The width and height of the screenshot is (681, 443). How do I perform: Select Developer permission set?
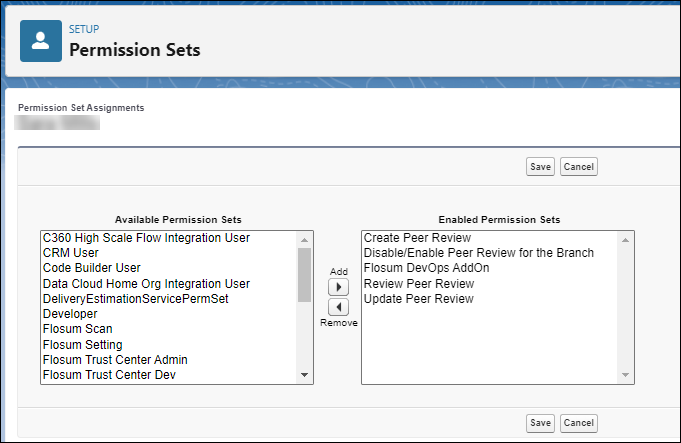(x=70, y=314)
